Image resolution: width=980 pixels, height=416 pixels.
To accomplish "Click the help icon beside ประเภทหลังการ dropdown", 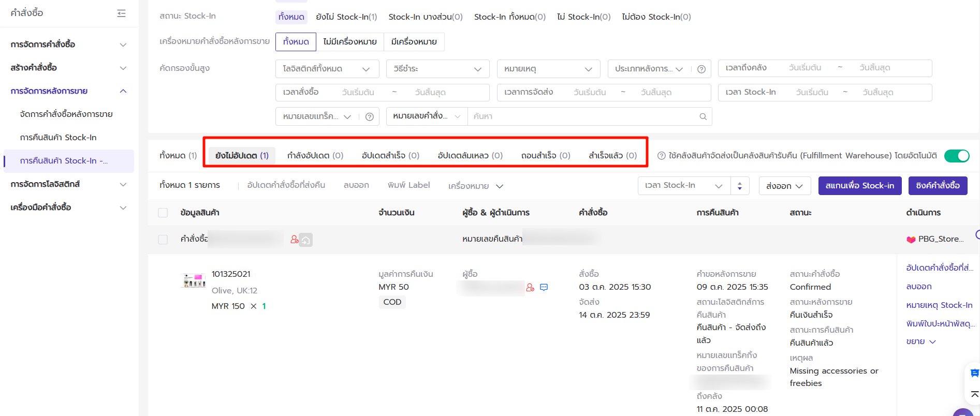I will click(x=701, y=69).
